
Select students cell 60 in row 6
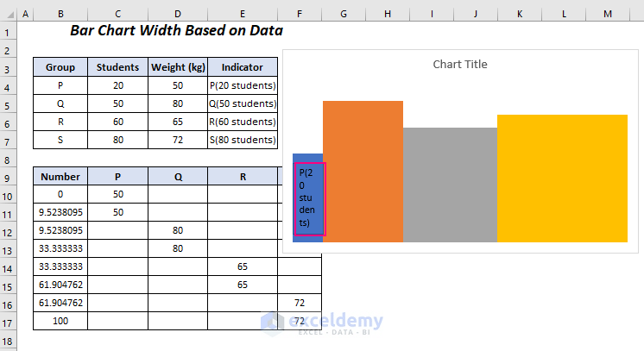point(118,122)
